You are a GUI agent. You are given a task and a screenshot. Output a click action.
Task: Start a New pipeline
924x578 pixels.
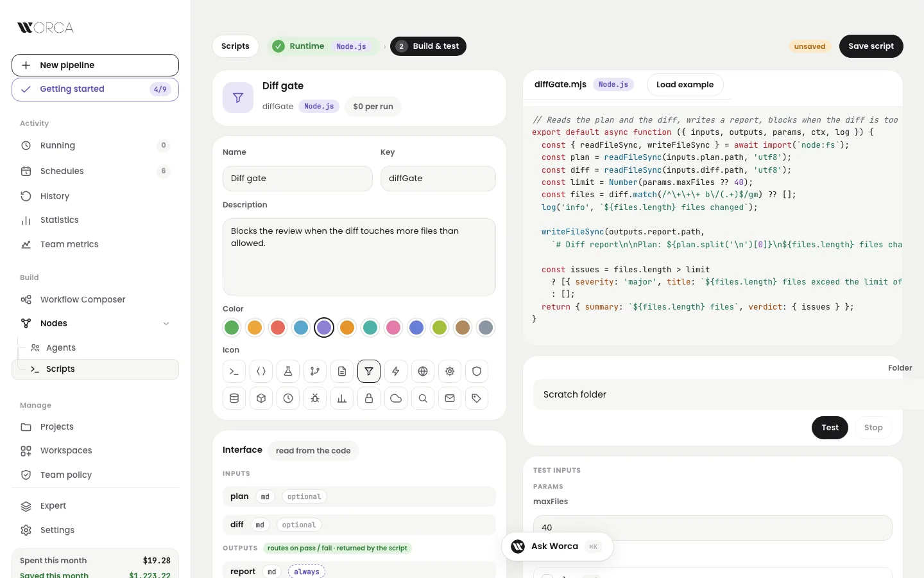click(95, 66)
